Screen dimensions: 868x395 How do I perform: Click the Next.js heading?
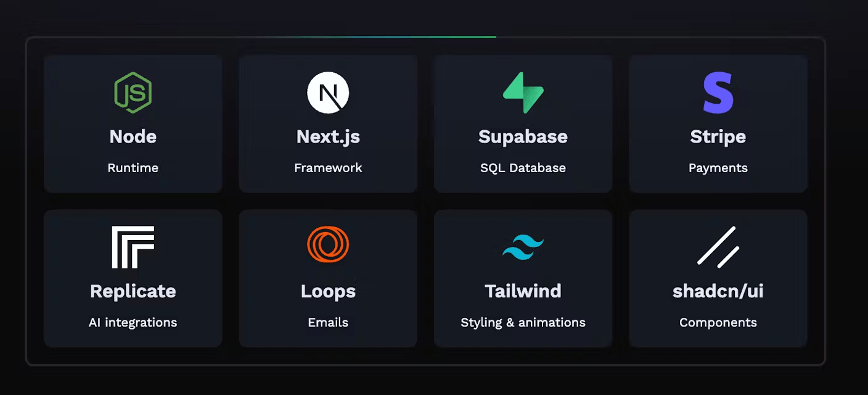328,136
